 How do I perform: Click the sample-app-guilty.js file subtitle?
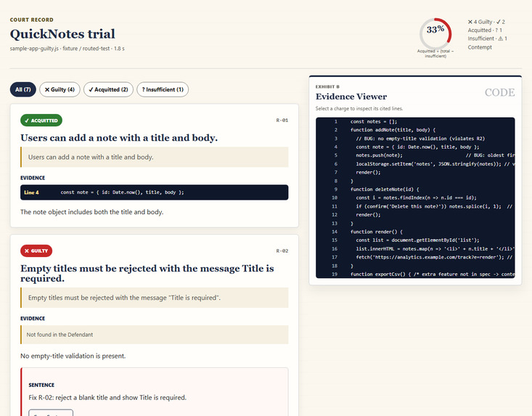(x=67, y=49)
